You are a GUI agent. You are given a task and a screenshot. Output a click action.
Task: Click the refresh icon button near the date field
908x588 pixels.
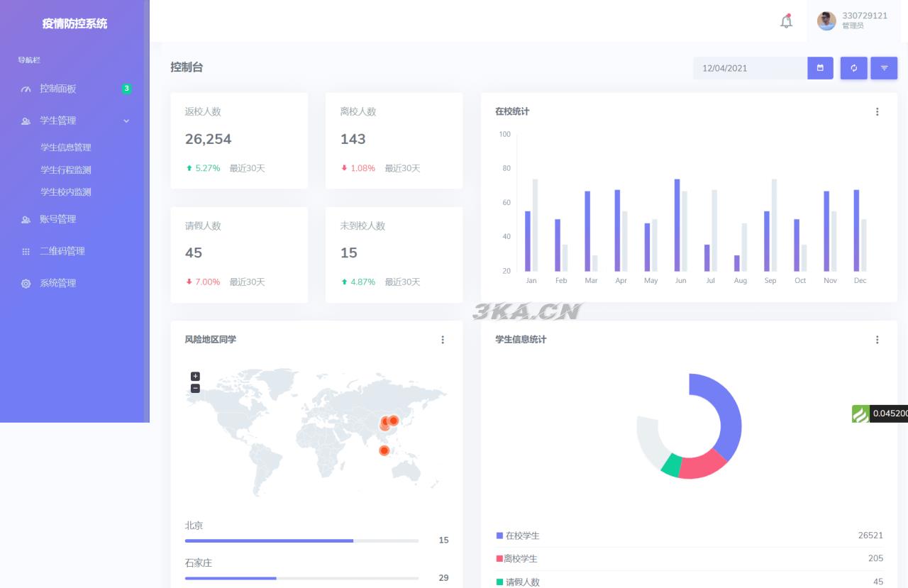(853, 68)
